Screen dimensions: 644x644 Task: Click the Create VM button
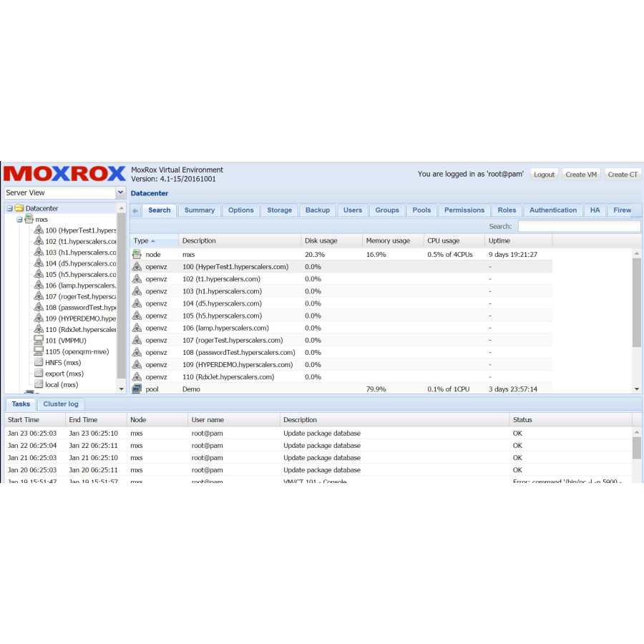point(580,174)
